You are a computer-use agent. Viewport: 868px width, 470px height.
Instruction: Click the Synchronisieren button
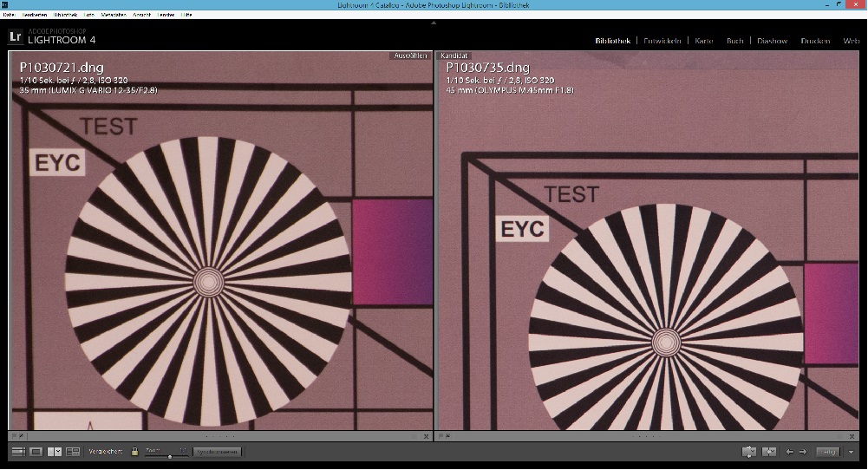(218, 452)
